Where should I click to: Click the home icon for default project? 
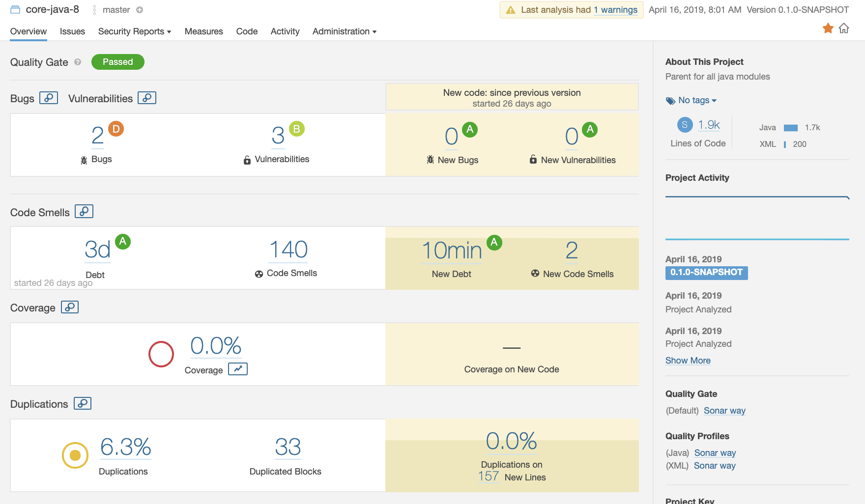point(844,28)
